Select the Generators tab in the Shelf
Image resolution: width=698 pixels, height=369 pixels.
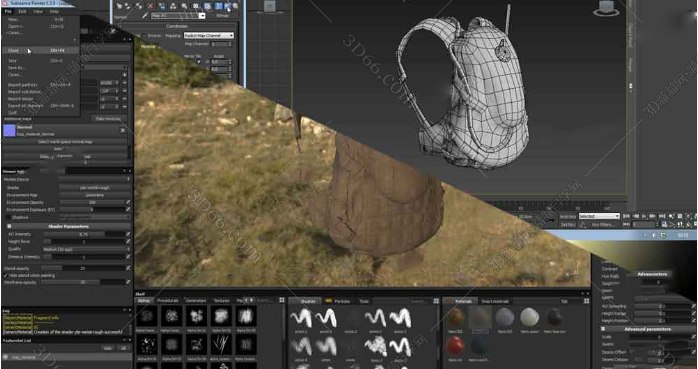196,301
